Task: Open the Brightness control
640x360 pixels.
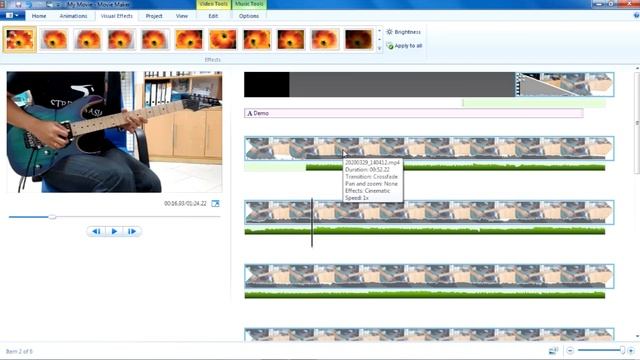Action: tap(403, 32)
